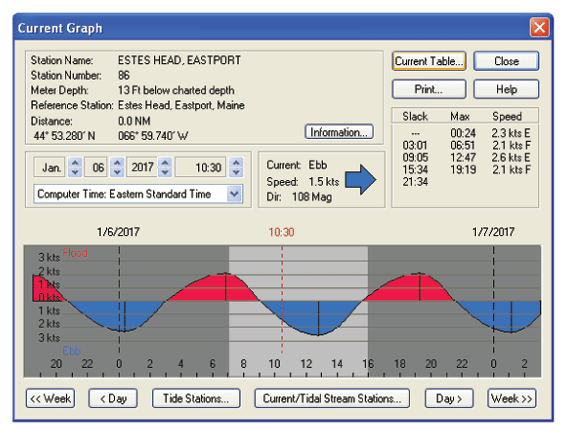This screenshot has height=432, width=567.
Task: Increase the year 2017
Action: click(165, 162)
